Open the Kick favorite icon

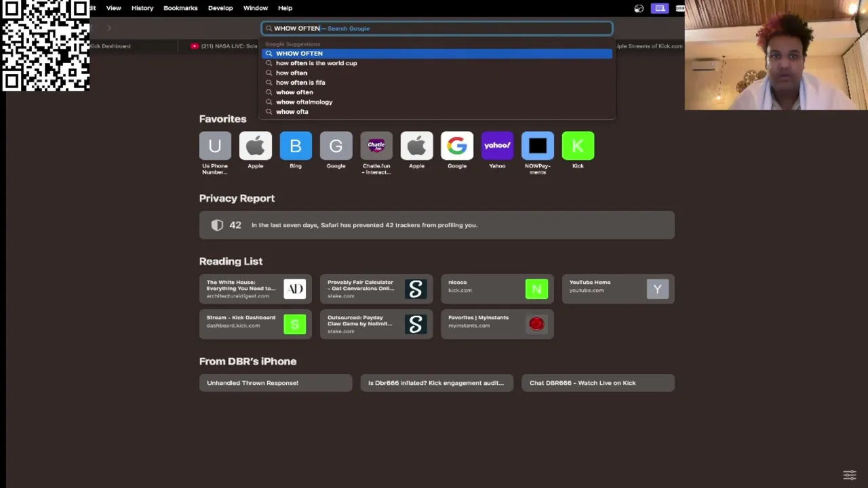[x=578, y=146]
